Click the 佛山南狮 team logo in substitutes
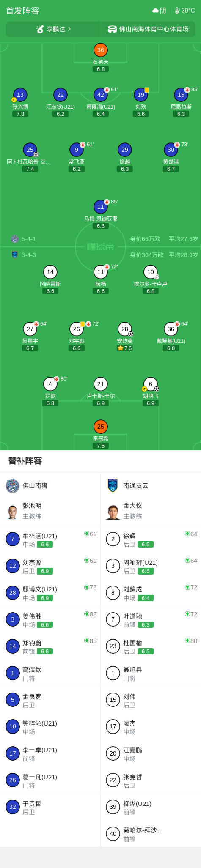The height and width of the screenshot is (868, 201). pyautogui.click(x=12, y=486)
